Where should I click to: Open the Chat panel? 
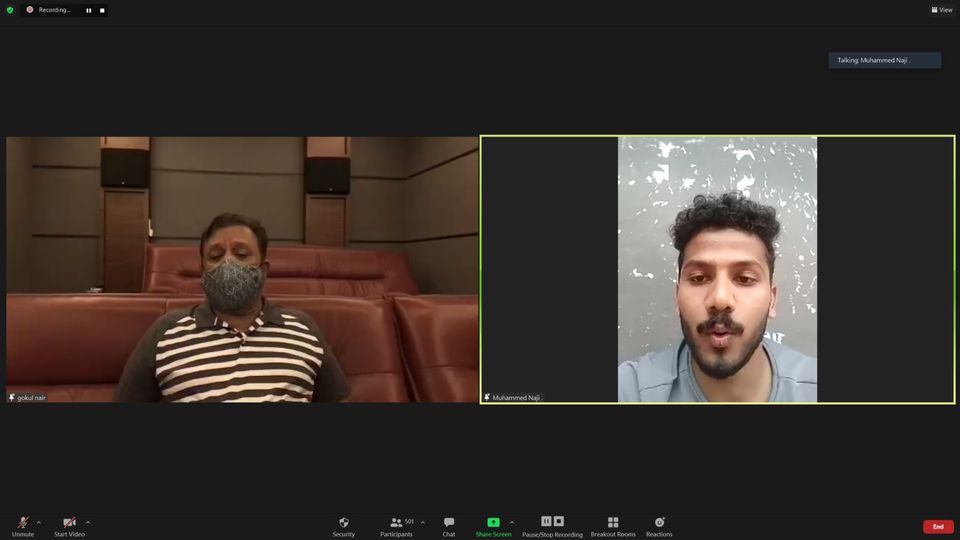click(x=449, y=526)
